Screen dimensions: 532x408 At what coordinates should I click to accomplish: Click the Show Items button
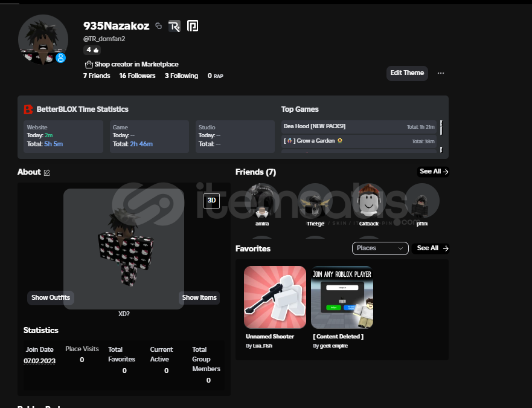(199, 297)
